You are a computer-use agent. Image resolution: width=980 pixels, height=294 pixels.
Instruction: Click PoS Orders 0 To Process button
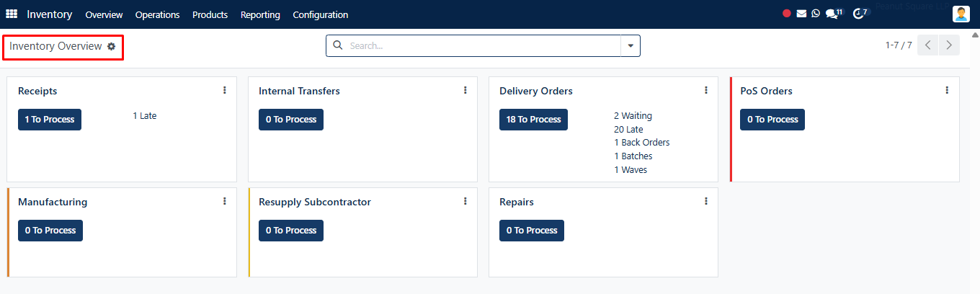click(772, 120)
